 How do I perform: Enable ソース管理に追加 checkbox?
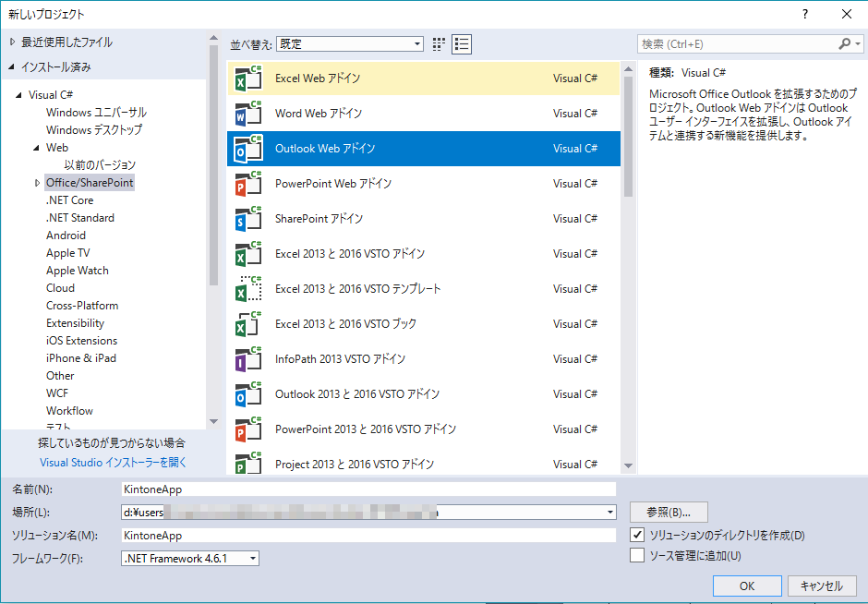pyautogui.click(x=637, y=555)
